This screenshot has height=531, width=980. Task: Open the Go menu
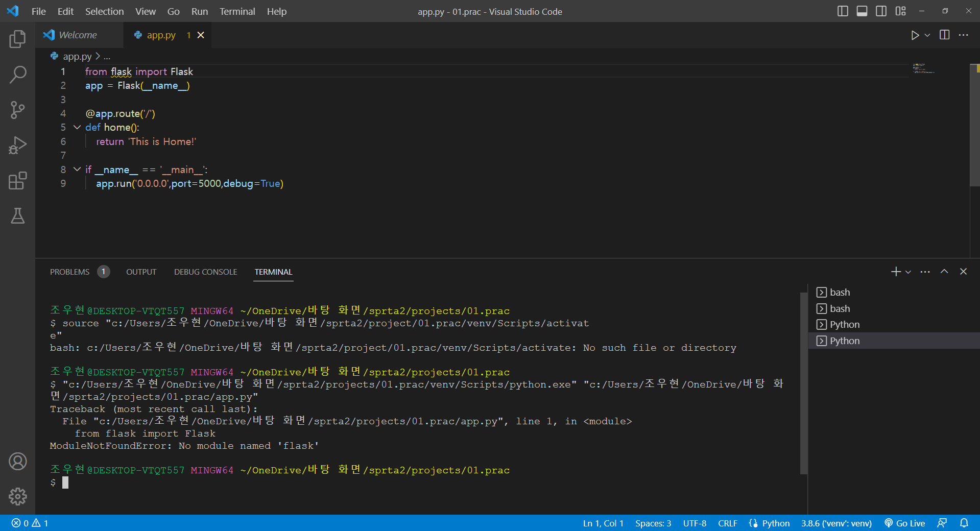click(x=174, y=11)
